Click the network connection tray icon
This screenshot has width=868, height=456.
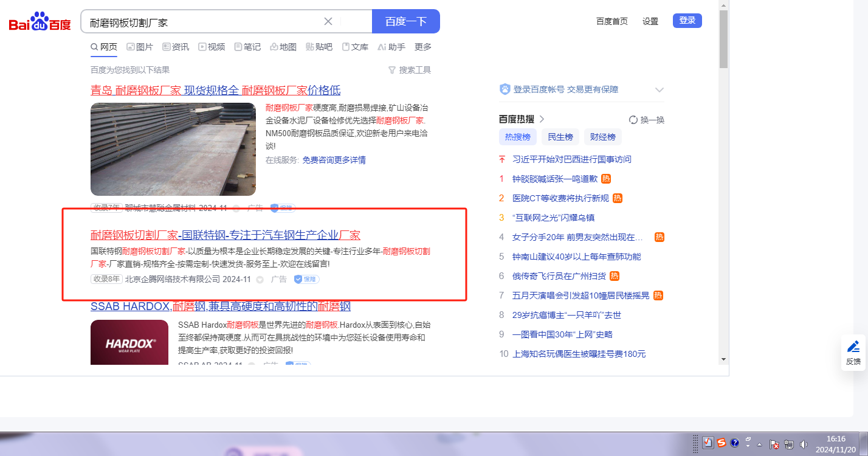pos(789,444)
